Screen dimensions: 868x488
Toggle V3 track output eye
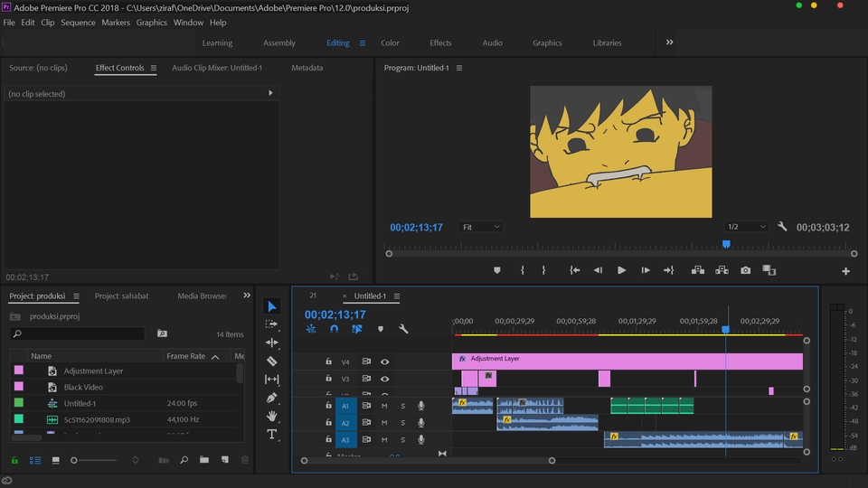point(385,379)
